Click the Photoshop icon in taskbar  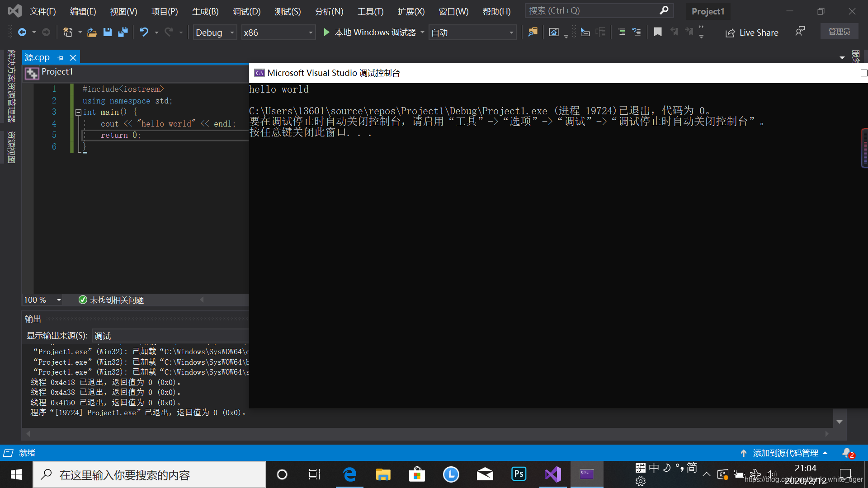(x=518, y=473)
